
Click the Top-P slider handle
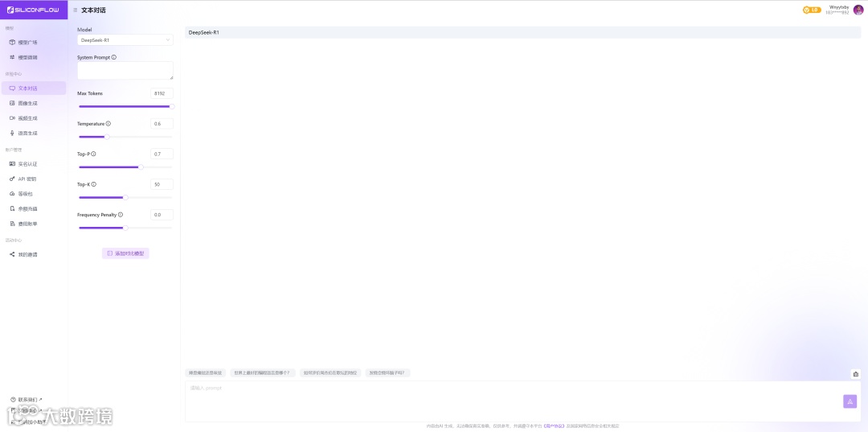[141, 167]
